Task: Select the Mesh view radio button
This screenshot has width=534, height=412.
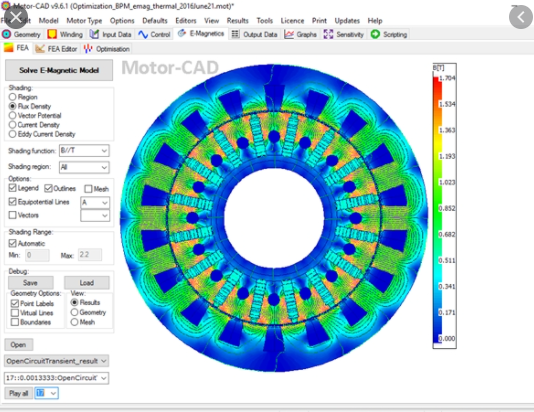Action: [74, 322]
